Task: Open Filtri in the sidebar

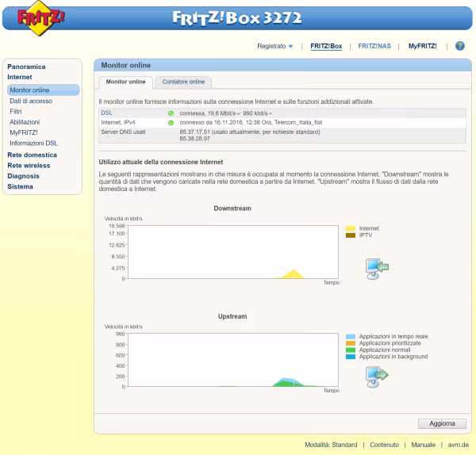Action: click(x=16, y=111)
